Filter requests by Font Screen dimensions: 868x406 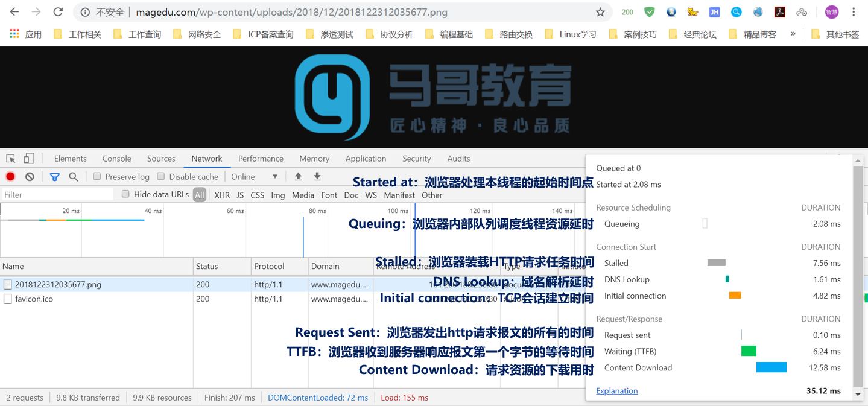point(329,195)
